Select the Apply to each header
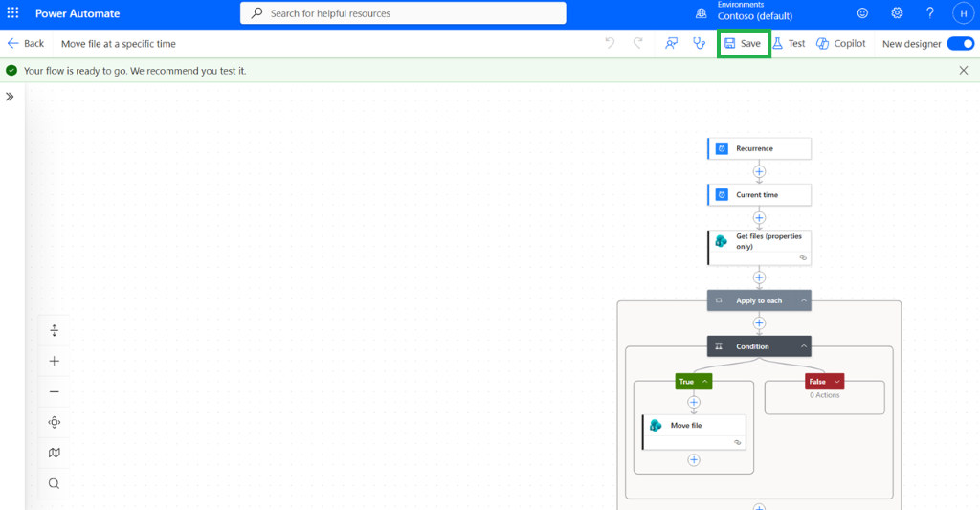The height and width of the screenshot is (510, 980). (759, 300)
